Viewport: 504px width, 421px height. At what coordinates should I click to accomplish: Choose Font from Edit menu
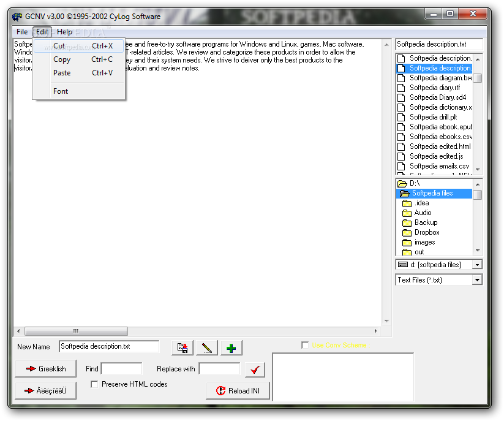tap(79, 91)
